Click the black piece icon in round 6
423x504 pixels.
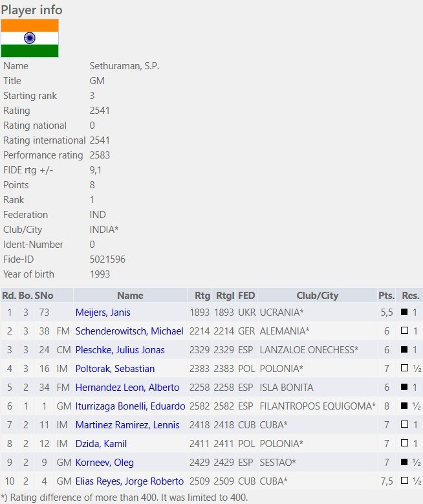point(404,405)
